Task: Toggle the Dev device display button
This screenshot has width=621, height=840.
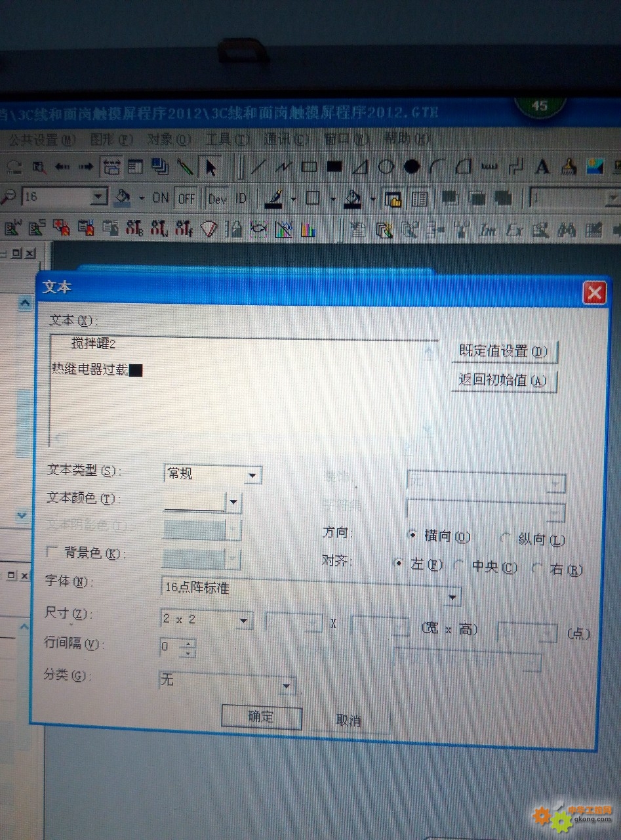Action: click(217, 198)
